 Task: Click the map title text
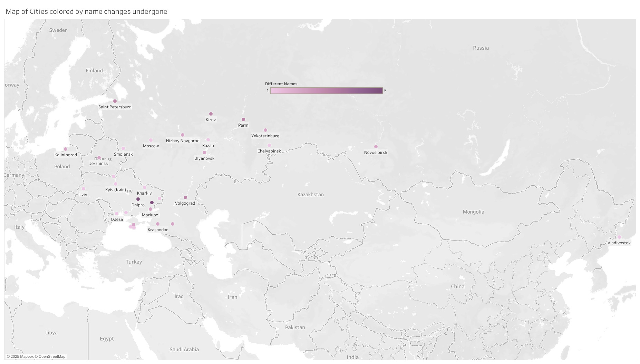pyautogui.click(x=86, y=11)
